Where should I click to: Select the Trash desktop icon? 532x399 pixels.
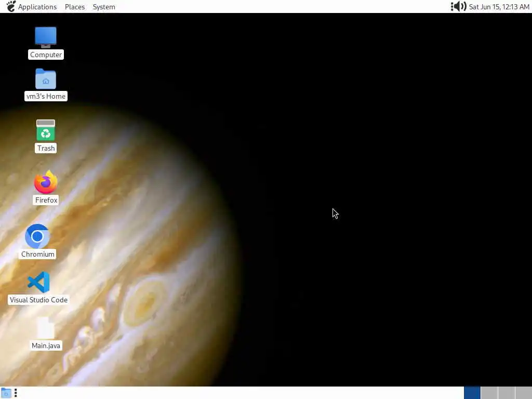pos(46,130)
